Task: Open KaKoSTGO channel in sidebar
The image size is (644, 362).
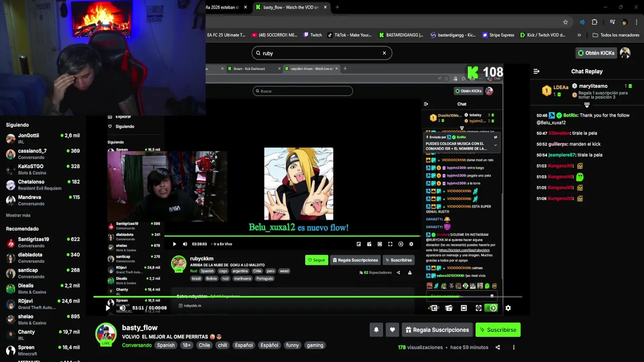Action: click(x=43, y=169)
